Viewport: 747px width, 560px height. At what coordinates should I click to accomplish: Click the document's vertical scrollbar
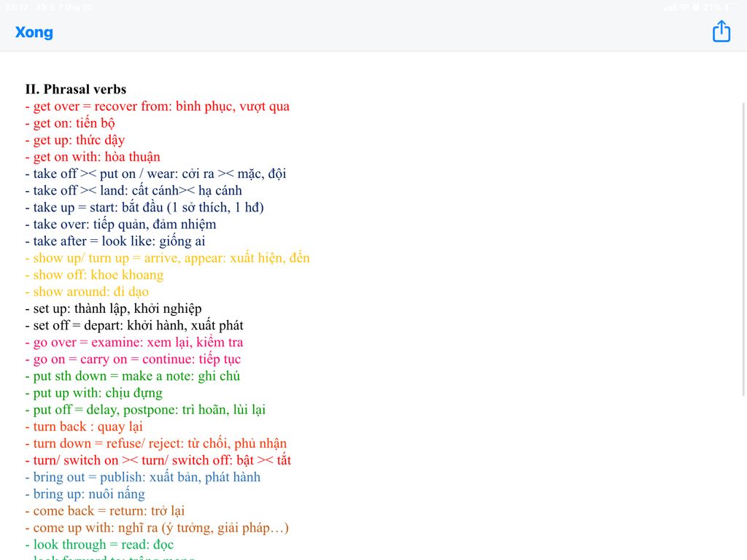[743, 249]
